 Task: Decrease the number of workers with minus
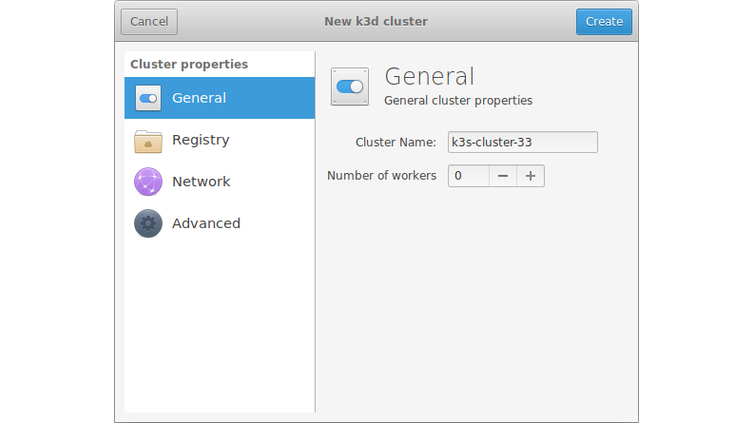click(x=503, y=176)
